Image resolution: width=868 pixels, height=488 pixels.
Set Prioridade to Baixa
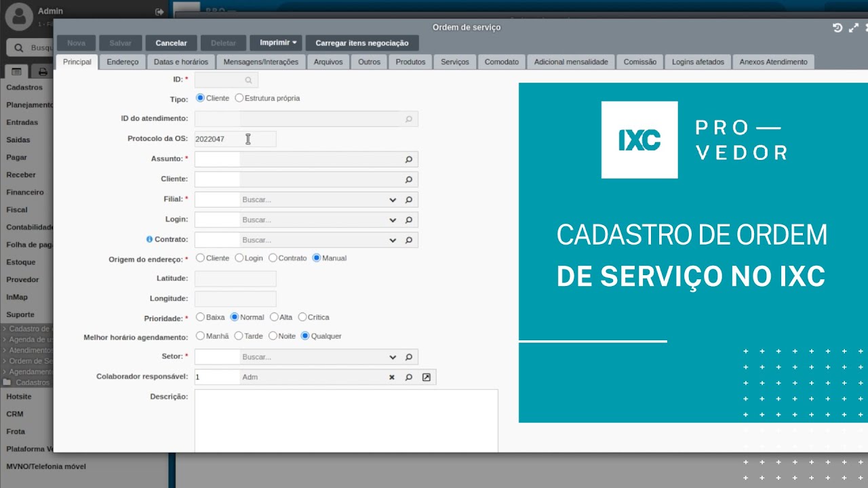click(x=200, y=317)
